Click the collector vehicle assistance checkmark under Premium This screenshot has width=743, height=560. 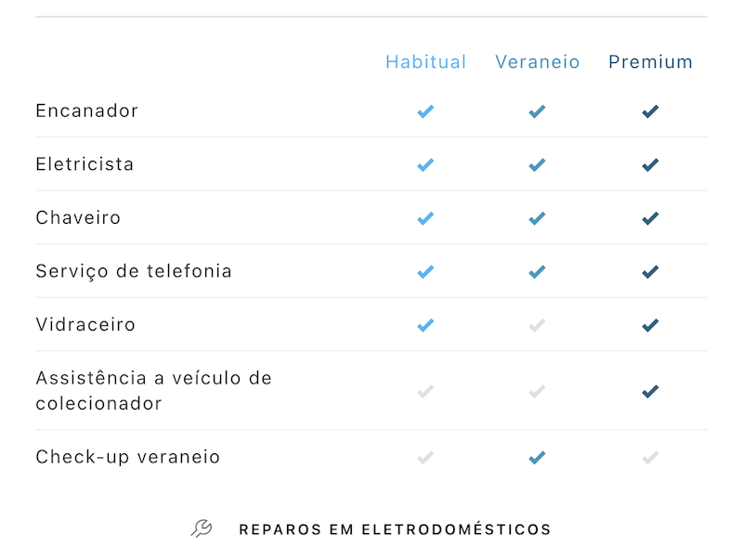point(650,391)
